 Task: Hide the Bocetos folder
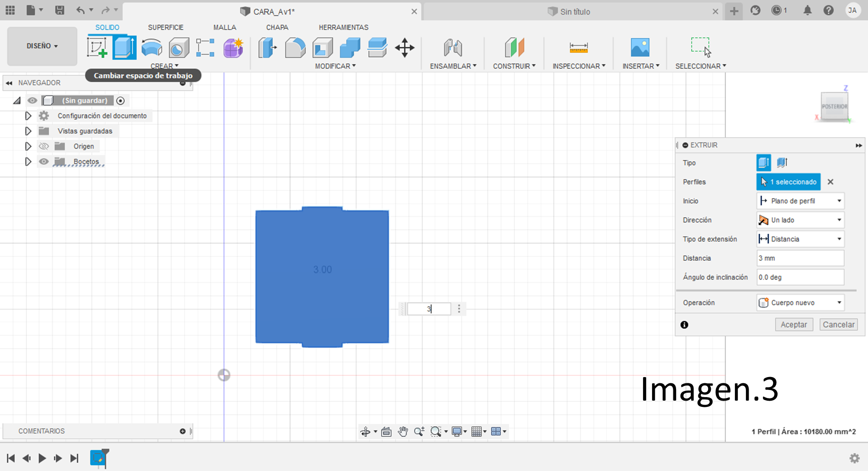coord(44,162)
